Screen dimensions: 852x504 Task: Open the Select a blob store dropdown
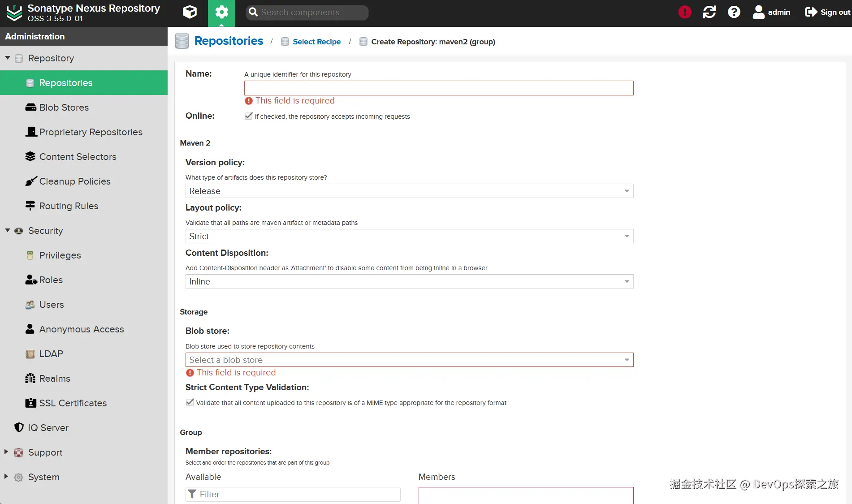click(409, 360)
